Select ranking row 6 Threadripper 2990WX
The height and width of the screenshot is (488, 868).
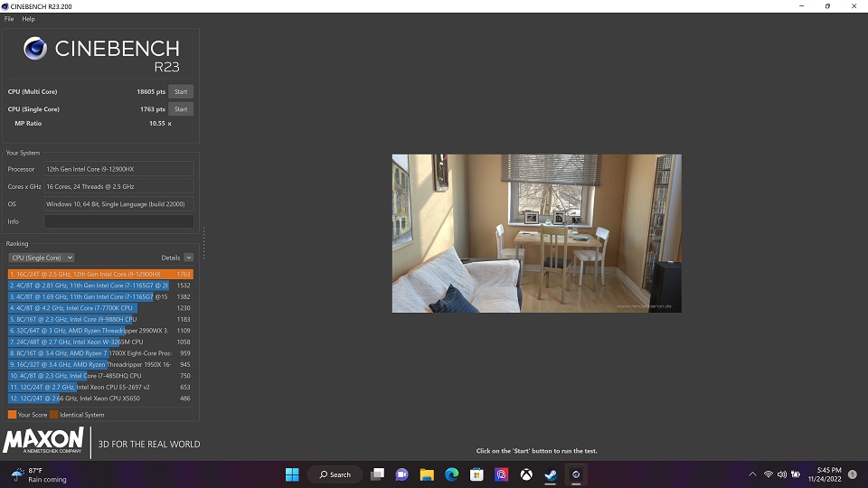click(x=100, y=331)
